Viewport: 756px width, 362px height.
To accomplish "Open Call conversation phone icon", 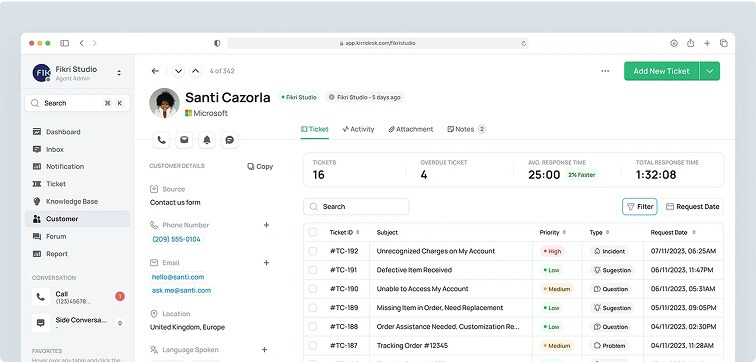I will click(x=41, y=297).
